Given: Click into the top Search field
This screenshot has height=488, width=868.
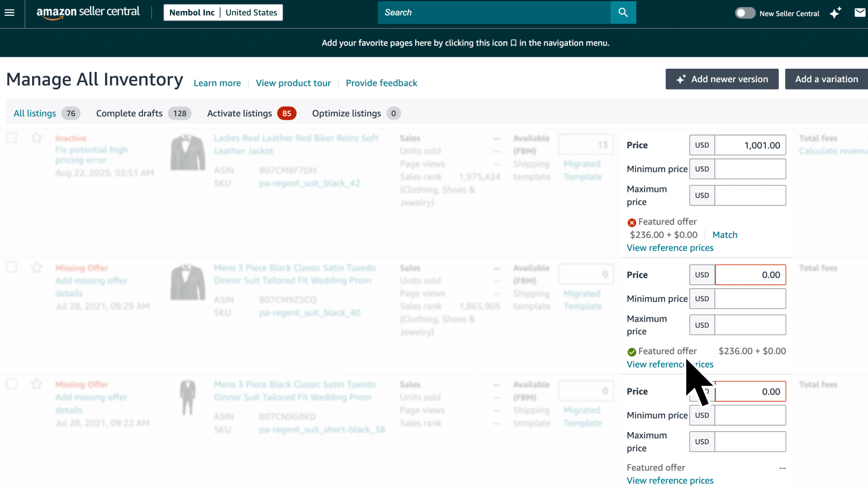Looking at the screenshot, I should pos(494,13).
